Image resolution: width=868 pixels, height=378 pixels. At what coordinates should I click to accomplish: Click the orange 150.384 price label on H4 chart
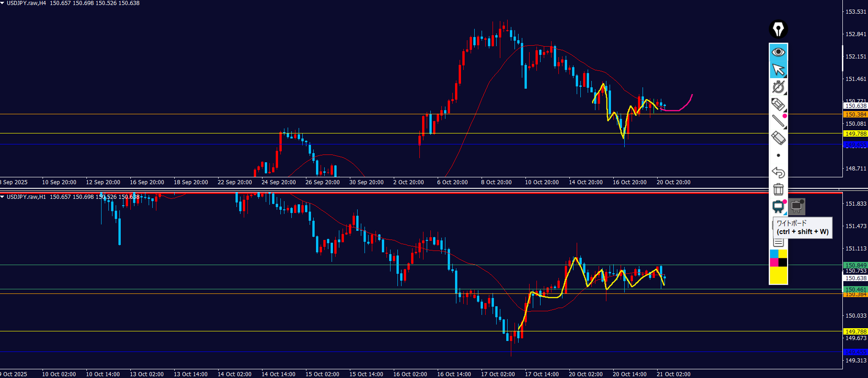pos(855,115)
